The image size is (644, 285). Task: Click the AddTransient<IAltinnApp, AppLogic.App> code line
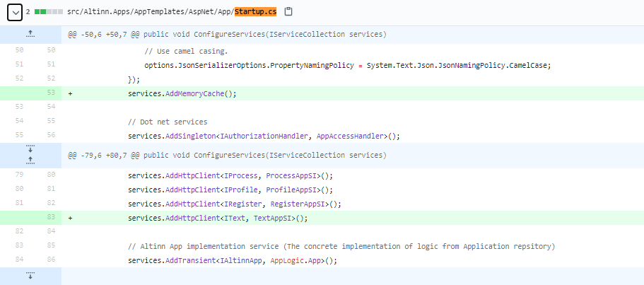(x=233, y=260)
